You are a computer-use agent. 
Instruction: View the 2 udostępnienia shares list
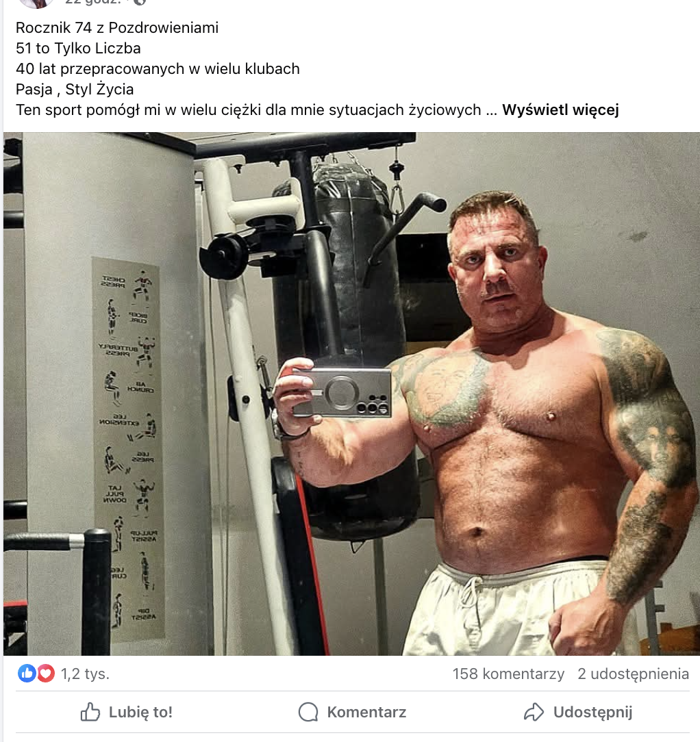pyautogui.click(x=634, y=674)
